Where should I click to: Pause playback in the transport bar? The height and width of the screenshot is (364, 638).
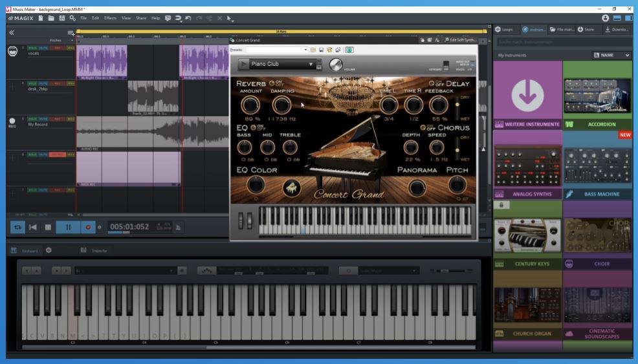click(x=68, y=228)
